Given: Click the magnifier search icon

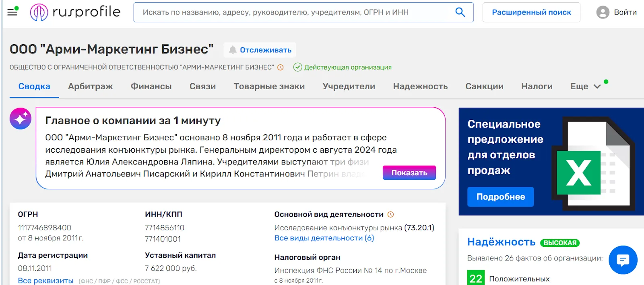Looking at the screenshot, I should (460, 12).
